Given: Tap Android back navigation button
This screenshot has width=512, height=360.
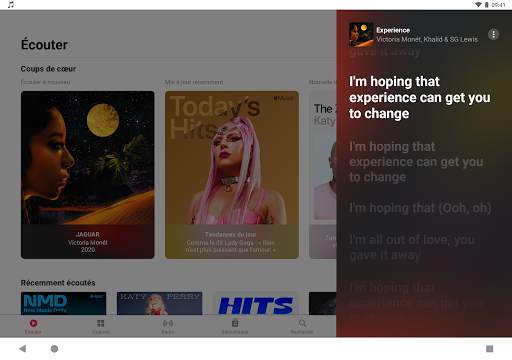Looking at the screenshot, I should 23,349.
